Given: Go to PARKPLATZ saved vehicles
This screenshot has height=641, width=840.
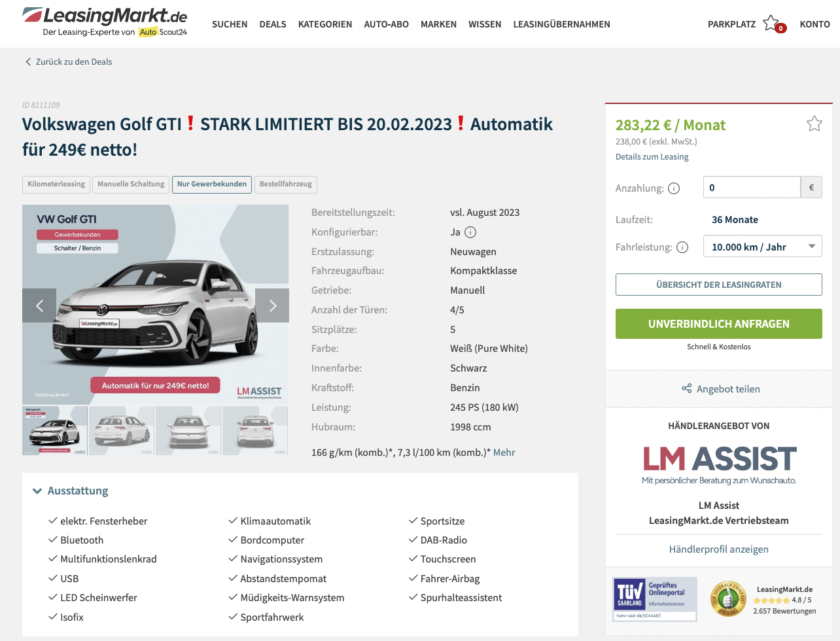Looking at the screenshot, I should 731,24.
